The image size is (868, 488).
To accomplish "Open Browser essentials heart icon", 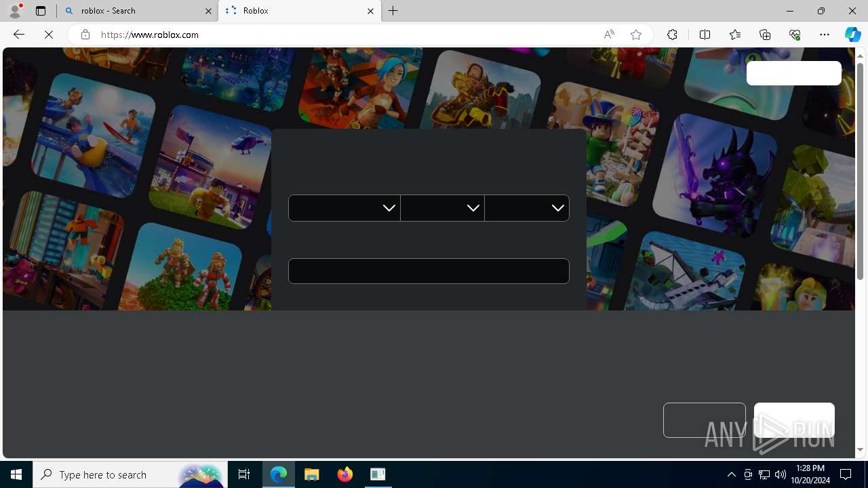I will pyautogui.click(x=795, y=35).
